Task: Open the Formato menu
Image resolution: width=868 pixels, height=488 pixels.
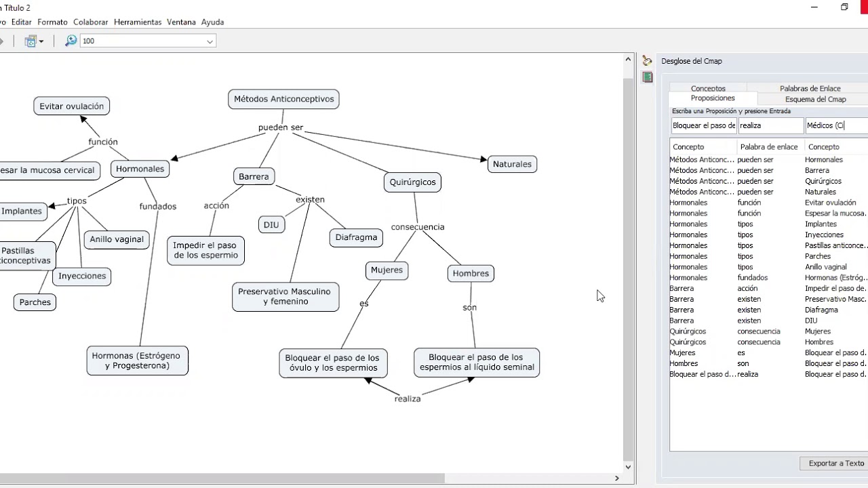Action: pyautogui.click(x=52, y=22)
